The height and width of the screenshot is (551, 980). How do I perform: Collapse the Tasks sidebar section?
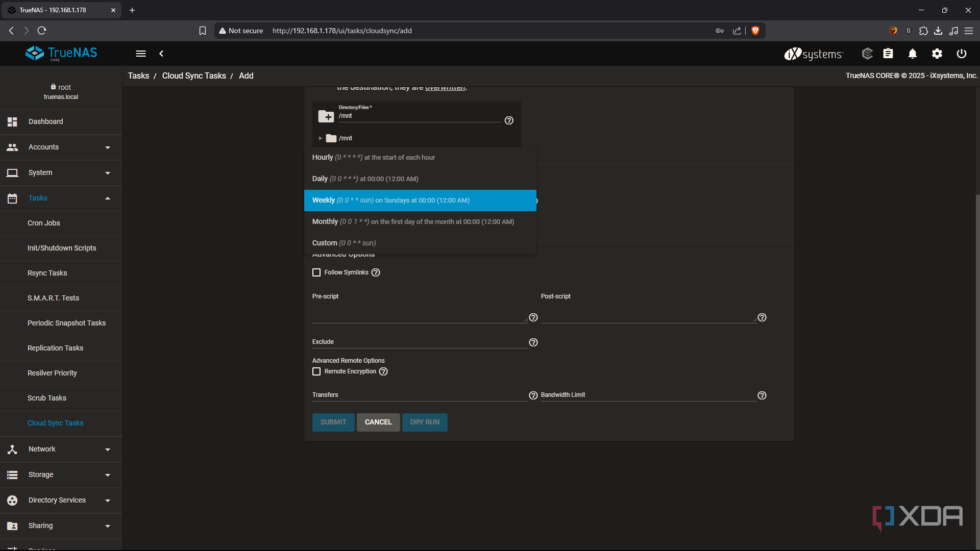61,198
